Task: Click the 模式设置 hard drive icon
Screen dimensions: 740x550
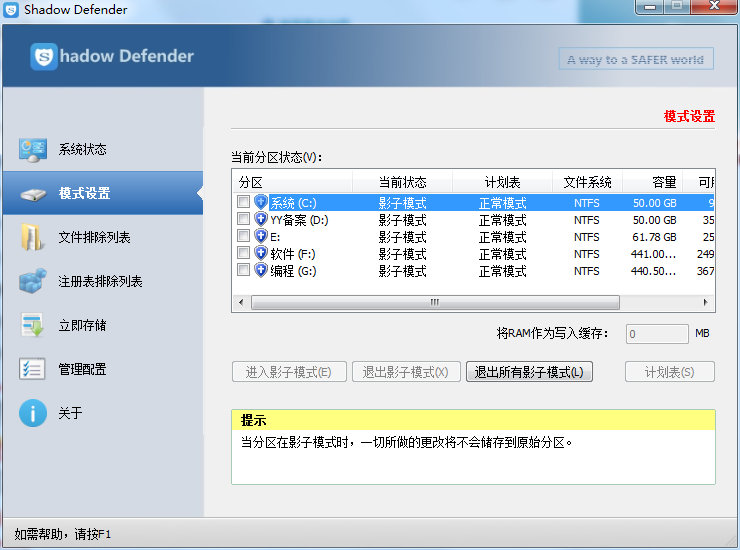Action: pyautogui.click(x=33, y=194)
